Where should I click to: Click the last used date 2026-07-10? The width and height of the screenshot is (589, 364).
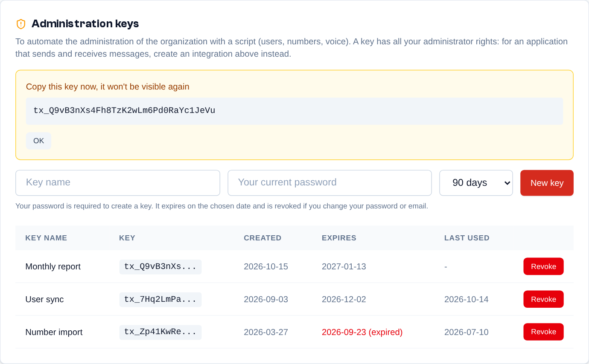tap(467, 332)
